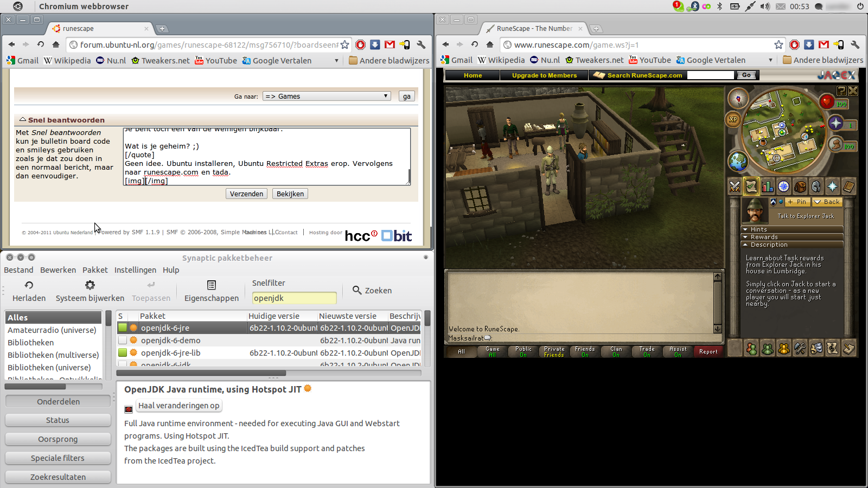Open wrench menu in RuneScape browser window

click(856, 45)
